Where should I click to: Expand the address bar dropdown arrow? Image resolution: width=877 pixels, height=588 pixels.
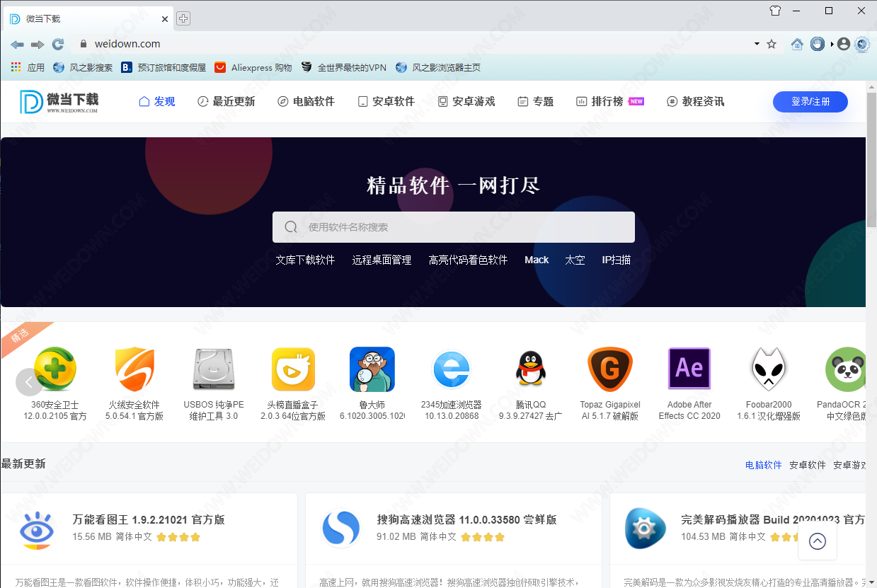tap(757, 44)
